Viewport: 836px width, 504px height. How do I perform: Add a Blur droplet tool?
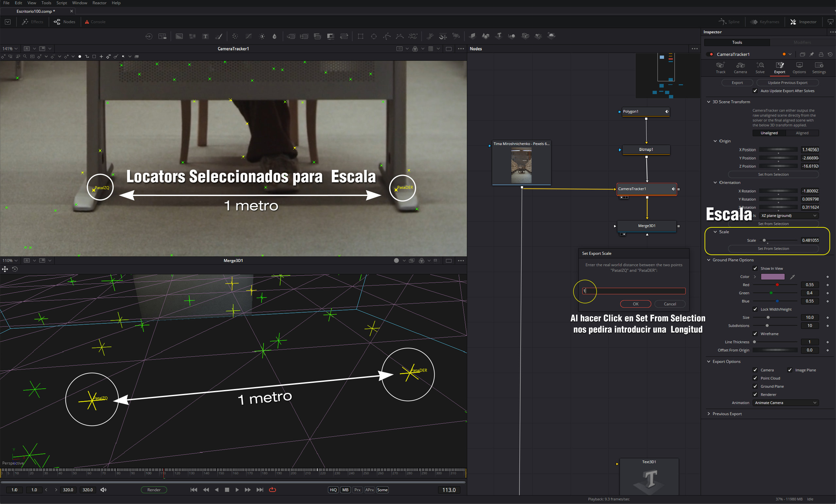(275, 36)
